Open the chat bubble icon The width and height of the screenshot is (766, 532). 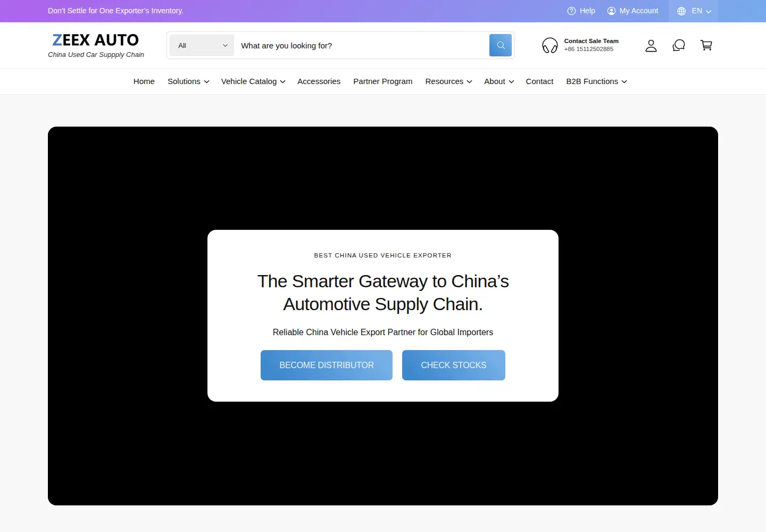pos(679,46)
